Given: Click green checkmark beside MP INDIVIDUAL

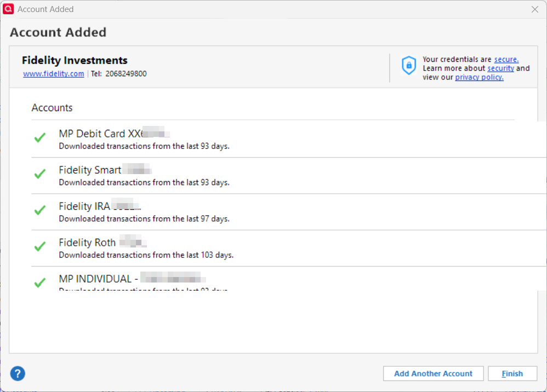Looking at the screenshot, I should click(40, 283).
